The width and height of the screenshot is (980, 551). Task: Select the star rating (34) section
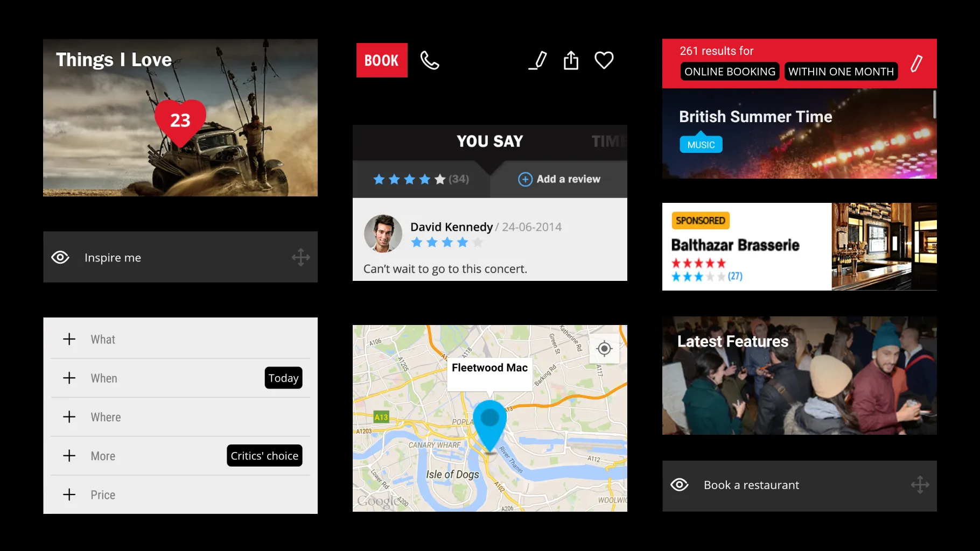click(421, 179)
